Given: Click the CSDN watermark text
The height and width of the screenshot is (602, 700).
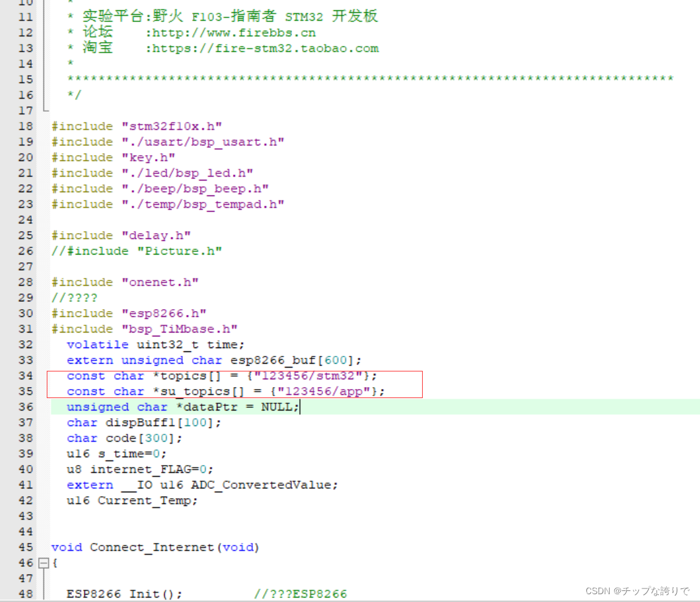Looking at the screenshot, I should click(x=636, y=591).
